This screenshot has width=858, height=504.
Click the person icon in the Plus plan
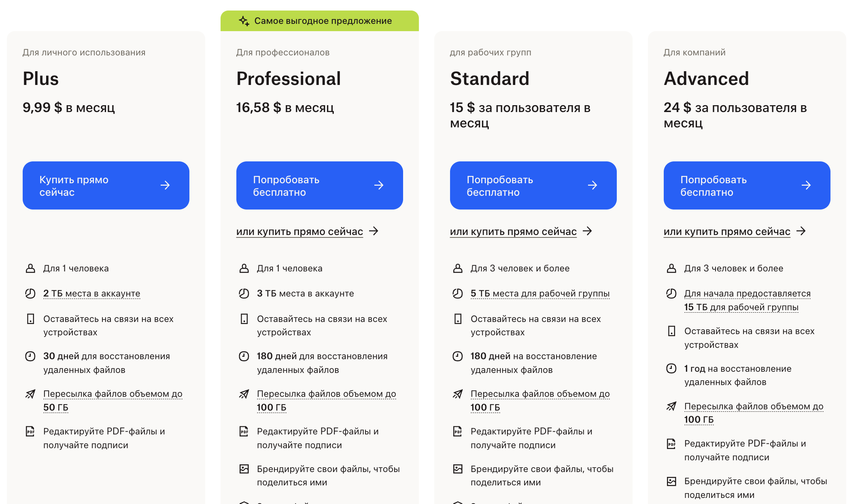point(30,268)
